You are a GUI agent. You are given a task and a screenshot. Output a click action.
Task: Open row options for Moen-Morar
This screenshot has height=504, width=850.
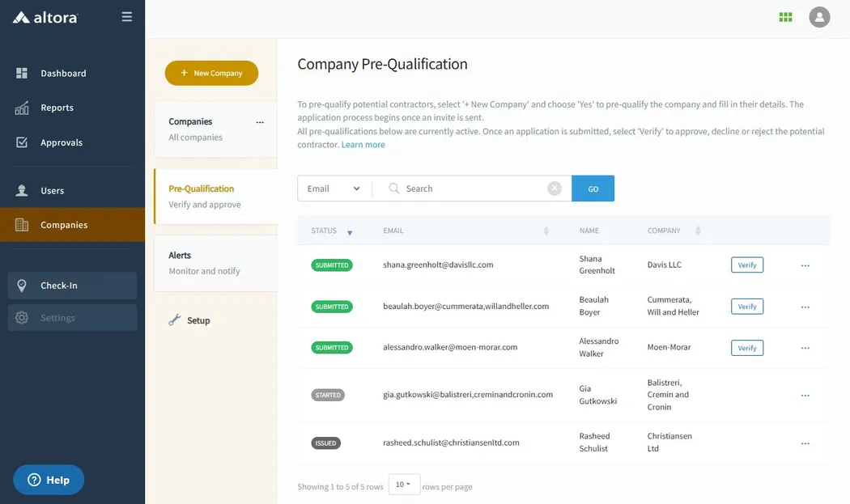click(805, 348)
